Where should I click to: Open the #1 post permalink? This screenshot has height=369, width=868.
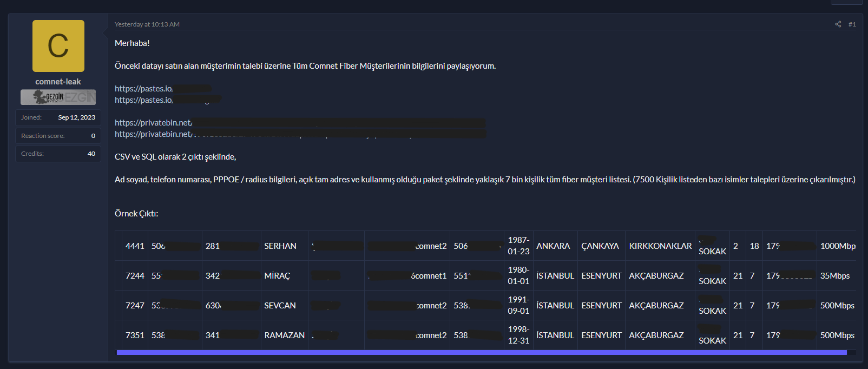[x=852, y=24]
